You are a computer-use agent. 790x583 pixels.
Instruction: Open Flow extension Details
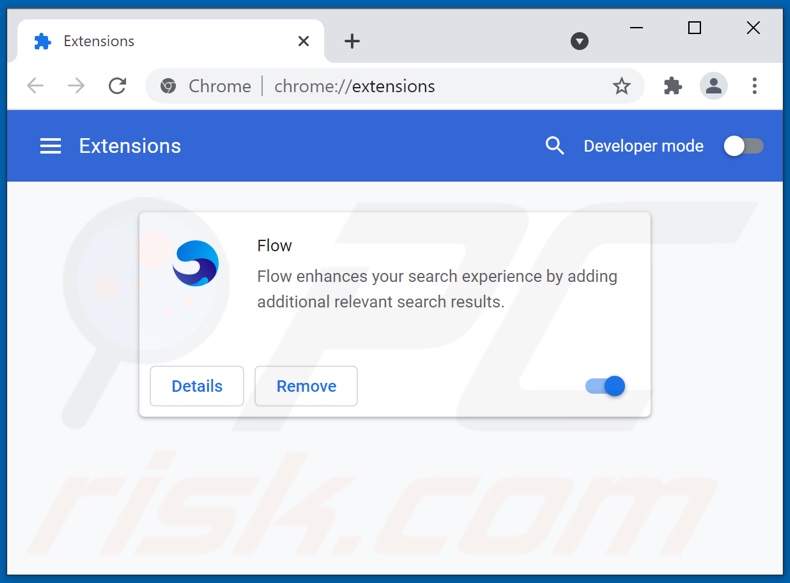197,386
